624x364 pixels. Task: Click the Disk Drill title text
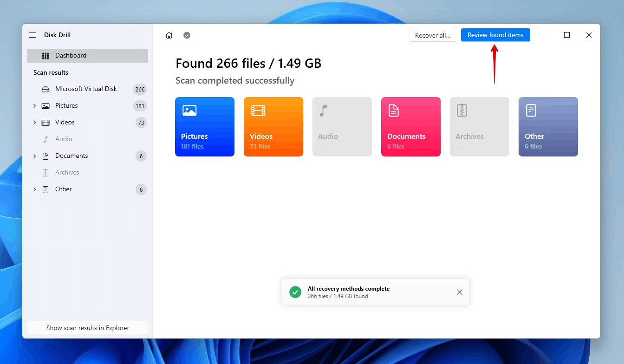click(57, 35)
